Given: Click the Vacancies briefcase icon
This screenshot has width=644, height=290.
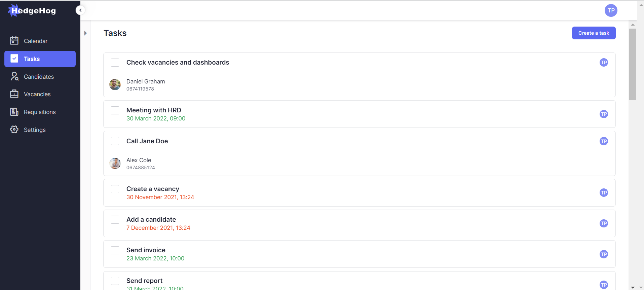Looking at the screenshot, I should point(14,94).
